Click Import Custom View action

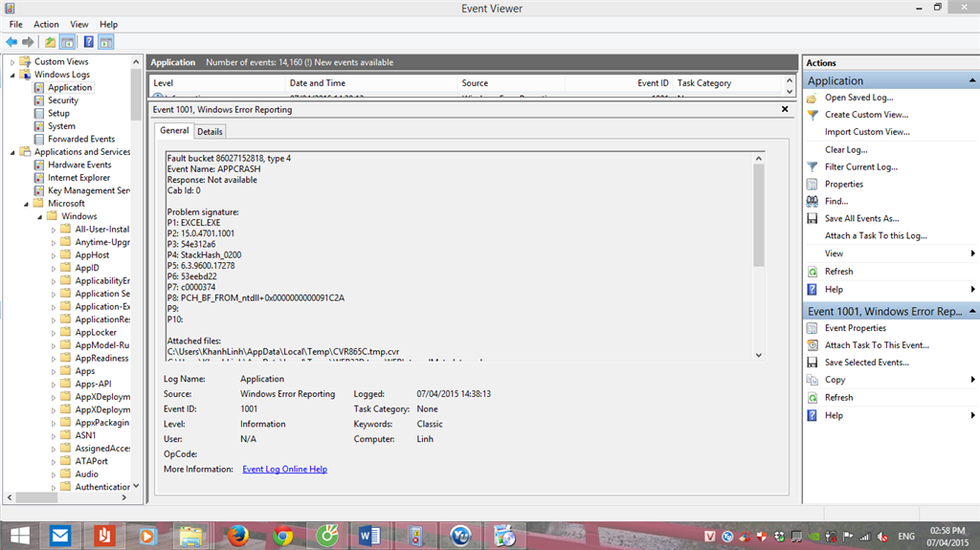867,132
